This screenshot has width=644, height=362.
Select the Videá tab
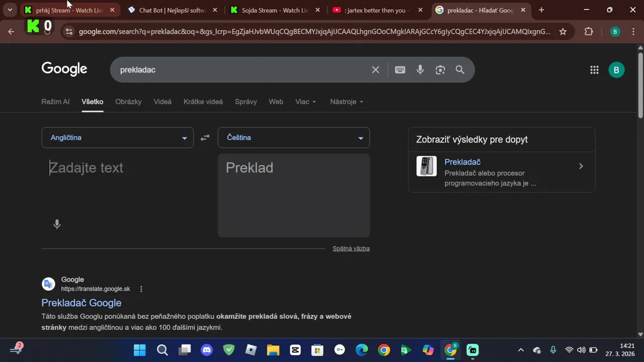coord(163,102)
